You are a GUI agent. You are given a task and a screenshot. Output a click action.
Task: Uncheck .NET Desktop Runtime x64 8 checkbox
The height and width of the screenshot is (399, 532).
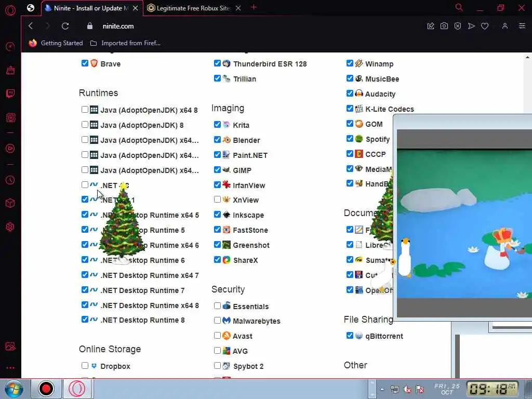pos(85,304)
